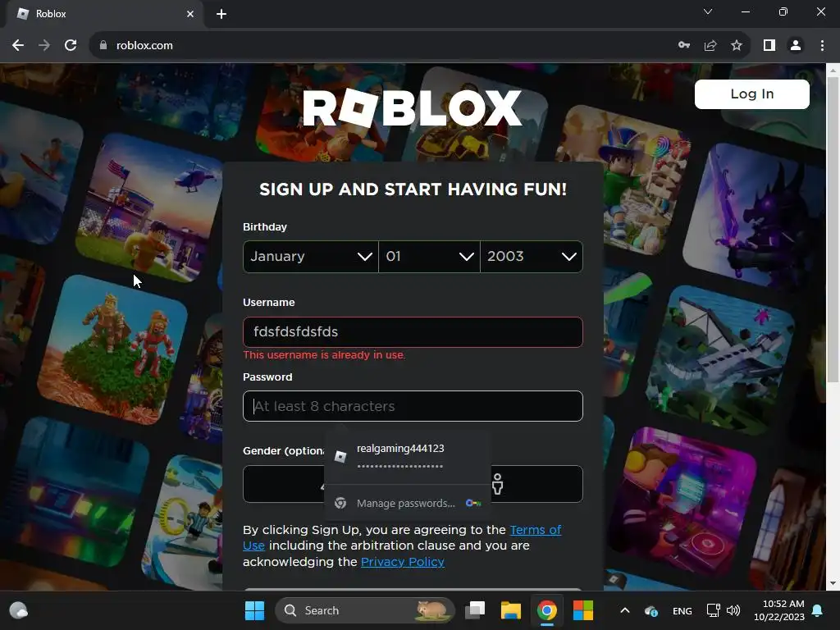The width and height of the screenshot is (840, 630).
Task: Click the DJ turntable purple game thumbnail
Action: click(x=683, y=501)
